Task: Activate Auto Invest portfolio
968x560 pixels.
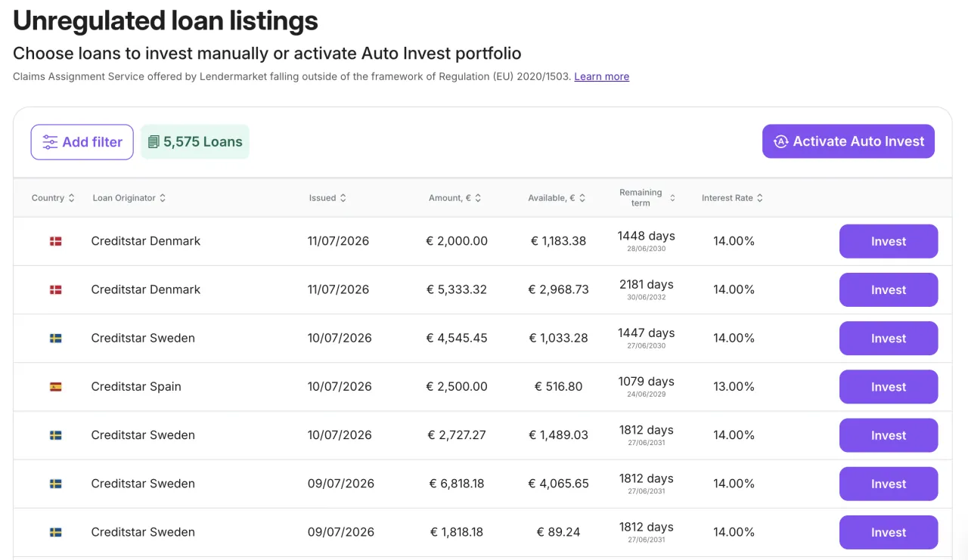Action: tap(849, 141)
